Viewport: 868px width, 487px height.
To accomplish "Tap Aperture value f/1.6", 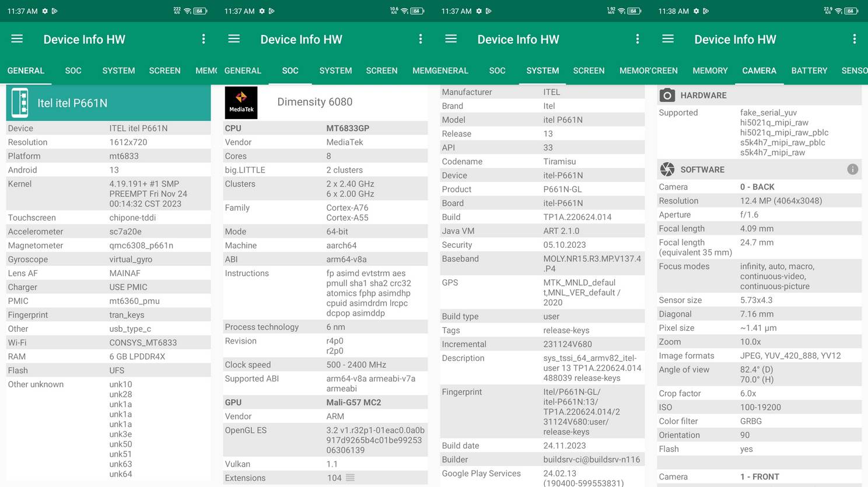I will pyautogui.click(x=750, y=215).
